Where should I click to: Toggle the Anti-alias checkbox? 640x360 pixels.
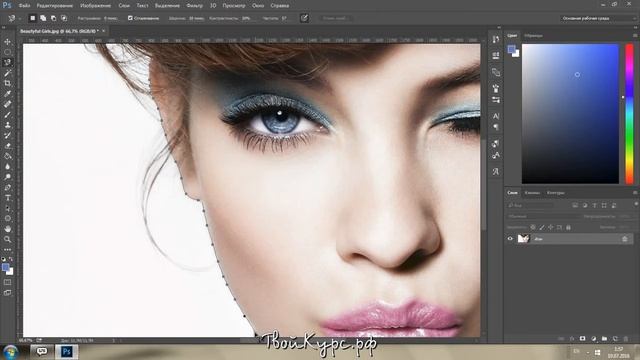click(130, 18)
